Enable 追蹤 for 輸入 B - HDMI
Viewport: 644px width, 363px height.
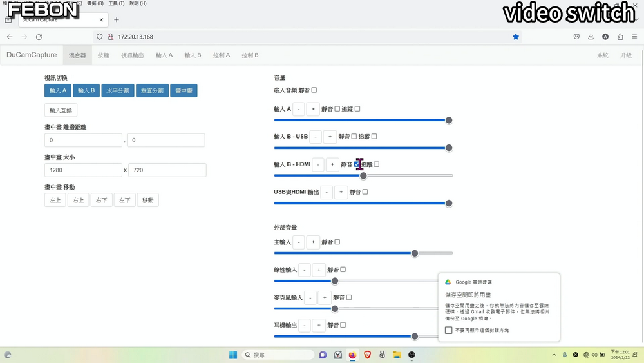[377, 164]
